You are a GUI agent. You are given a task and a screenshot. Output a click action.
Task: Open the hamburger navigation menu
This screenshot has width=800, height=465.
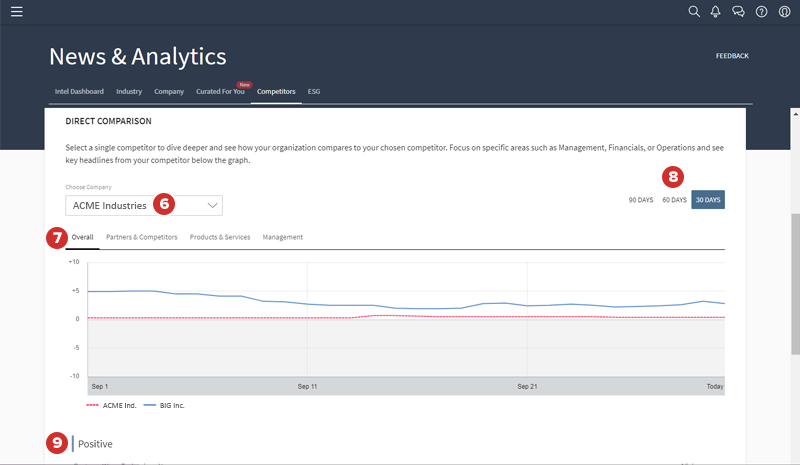[x=16, y=12]
